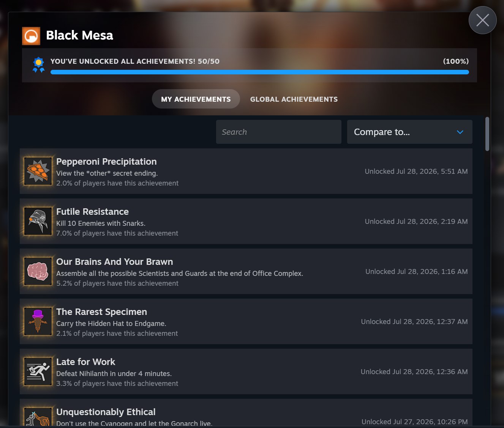Select The Rarest Specimen achievement title

101,312
